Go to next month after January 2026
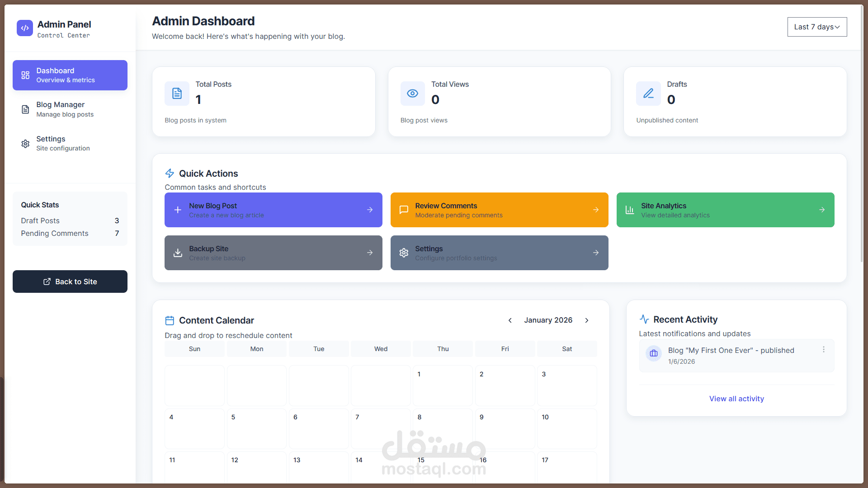Image resolution: width=868 pixels, height=488 pixels. tap(587, 320)
